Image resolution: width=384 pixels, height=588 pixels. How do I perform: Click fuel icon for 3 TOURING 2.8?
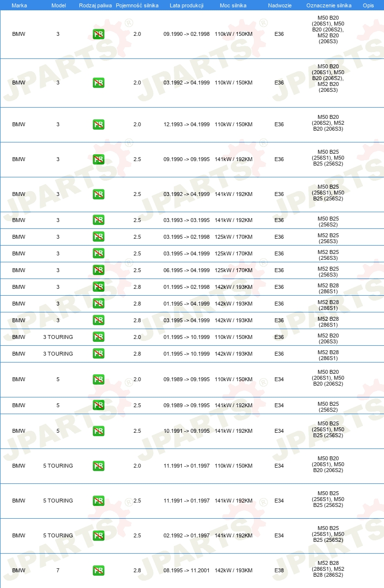click(99, 354)
